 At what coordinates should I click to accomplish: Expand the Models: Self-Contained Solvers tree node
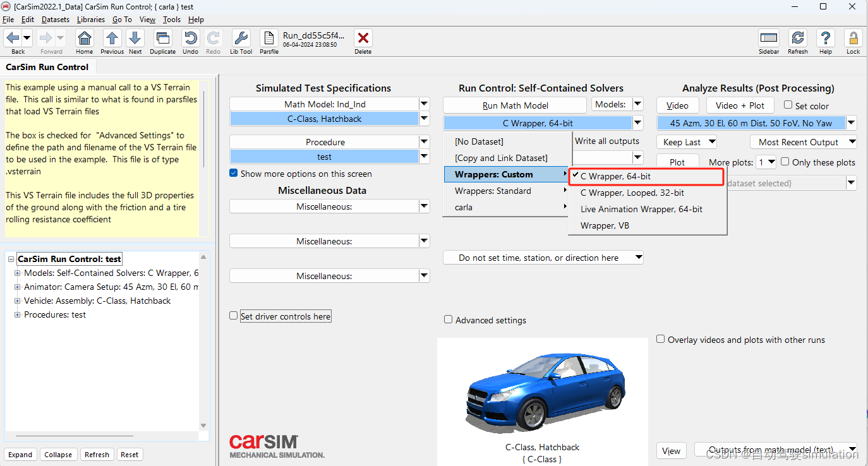pyautogui.click(x=17, y=273)
